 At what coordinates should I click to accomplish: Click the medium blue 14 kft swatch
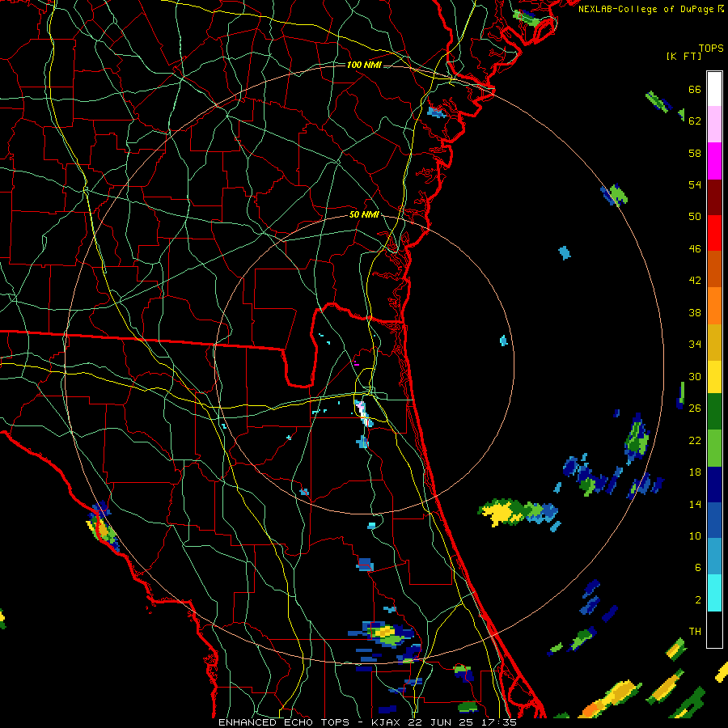tap(714, 520)
